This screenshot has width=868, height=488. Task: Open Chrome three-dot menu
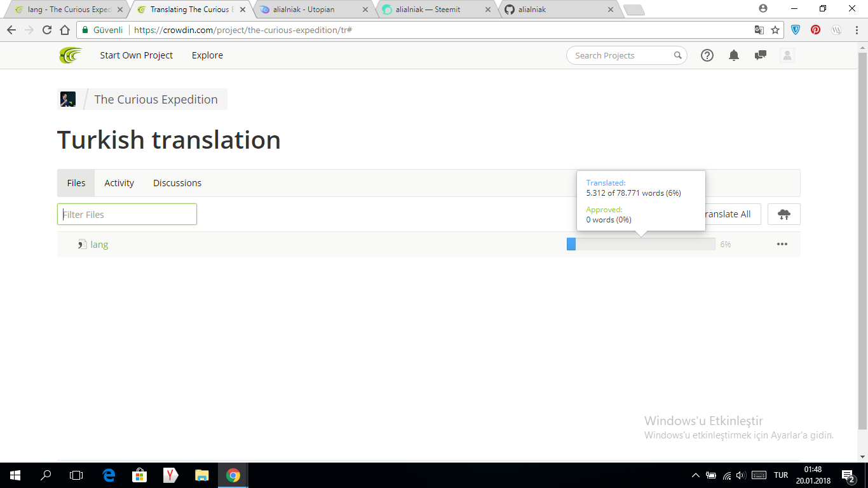click(x=856, y=30)
